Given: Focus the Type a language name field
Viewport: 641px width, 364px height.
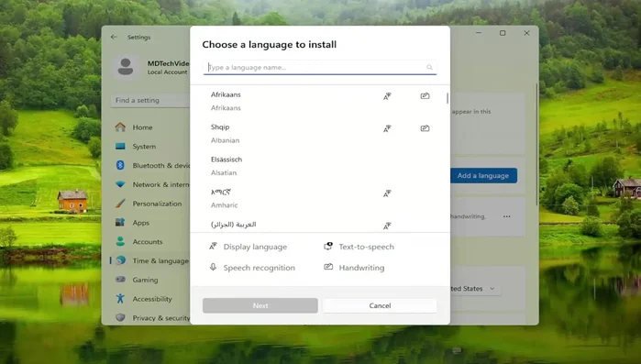Looking at the screenshot, I should click(x=320, y=68).
